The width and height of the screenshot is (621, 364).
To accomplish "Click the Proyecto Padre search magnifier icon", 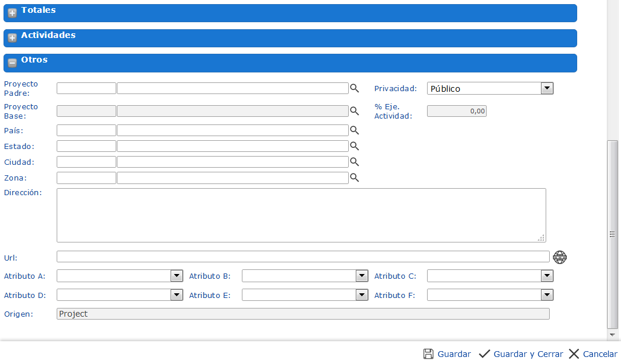I will tap(354, 88).
